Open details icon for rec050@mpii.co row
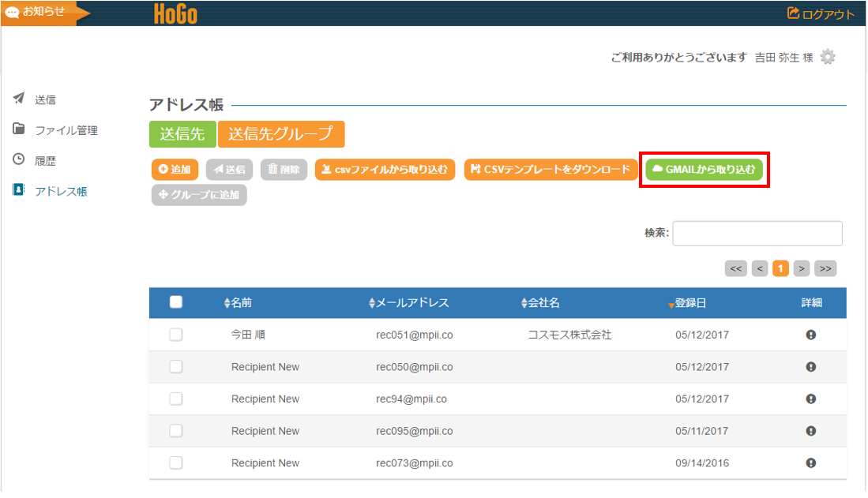The height and width of the screenshot is (498, 868). coord(810,367)
